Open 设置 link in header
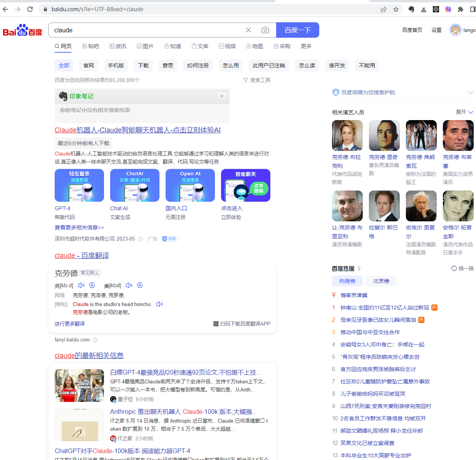This screenshot has width=476, height=460. pyautogui.click(x=436, y=30)
